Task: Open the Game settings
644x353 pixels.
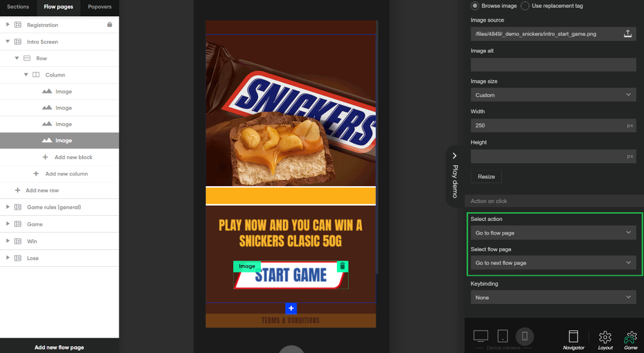Action: pyautogui.click(x=631, y=340)
